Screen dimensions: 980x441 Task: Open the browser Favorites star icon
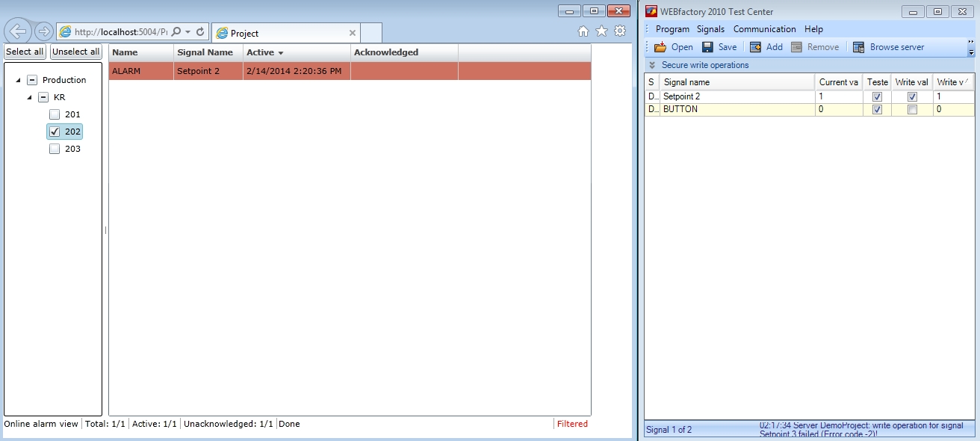pos(601,31)
